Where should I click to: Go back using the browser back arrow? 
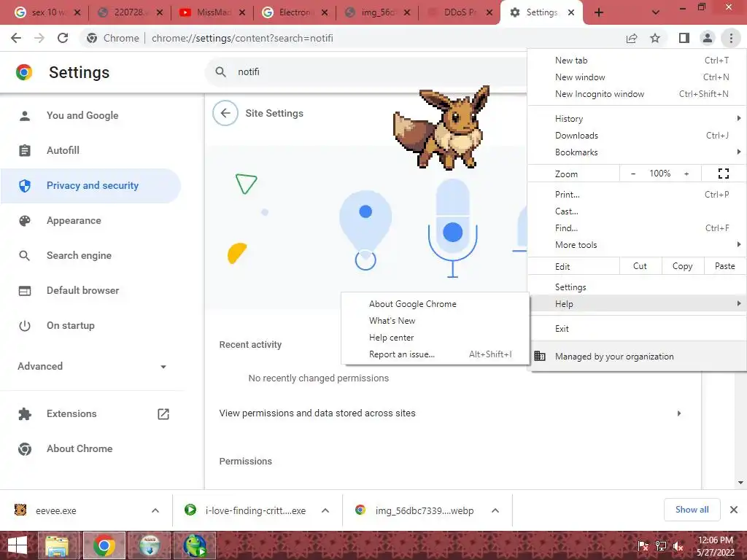[16, 38]
